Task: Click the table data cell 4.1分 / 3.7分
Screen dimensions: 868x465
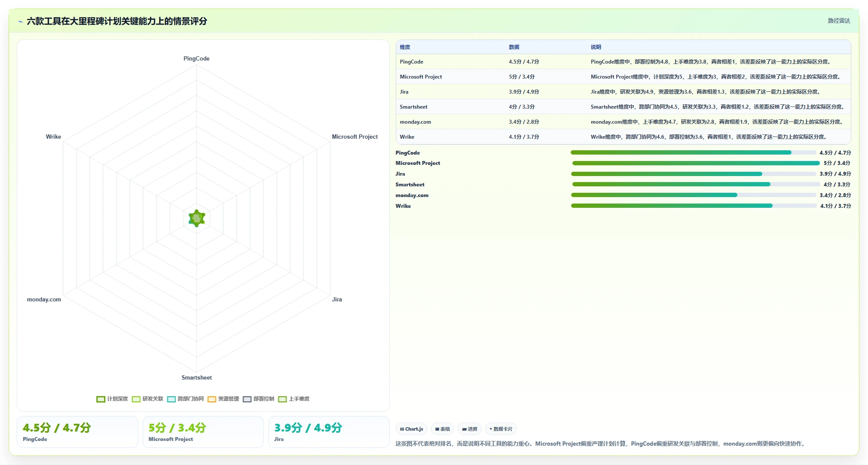Action: tap(524, 137)
